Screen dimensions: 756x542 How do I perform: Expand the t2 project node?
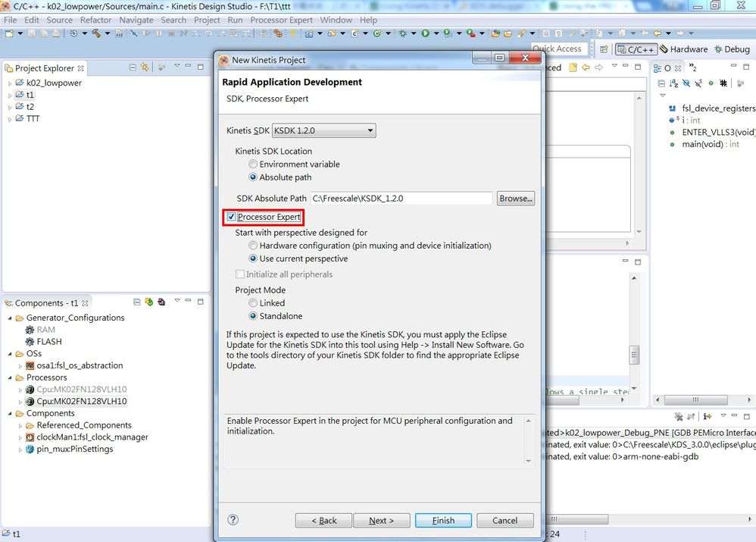point(10,107)
